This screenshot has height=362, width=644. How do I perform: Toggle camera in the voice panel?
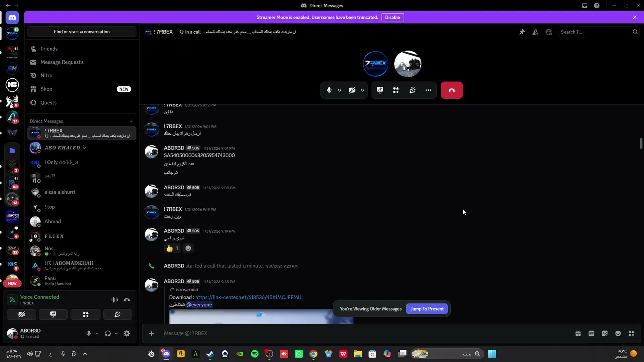coord(21,314)
